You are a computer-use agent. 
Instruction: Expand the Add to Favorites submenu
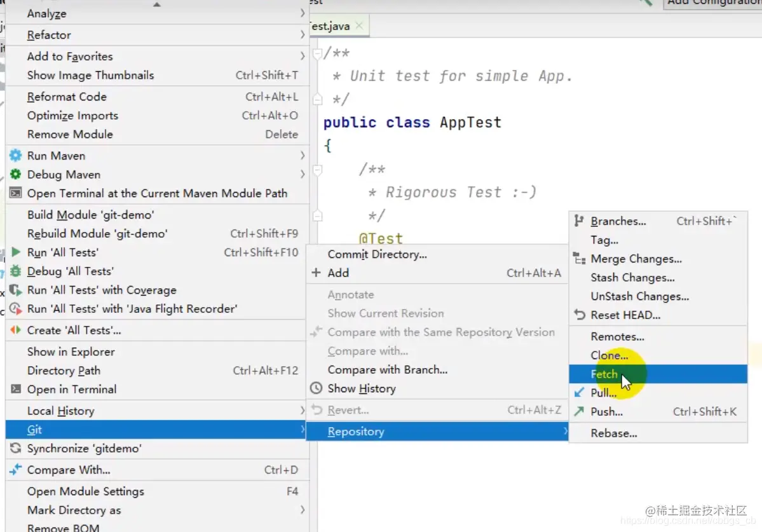click(x=303, y=56)
